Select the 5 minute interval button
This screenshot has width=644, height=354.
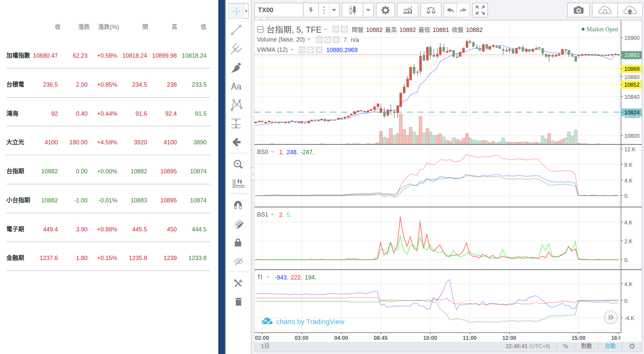click(311, 10)
